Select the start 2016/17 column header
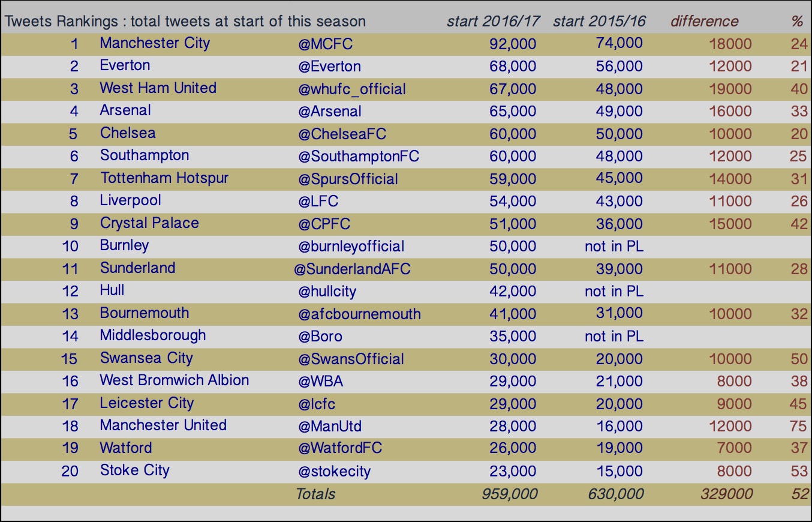 pyautogui.click(x=494, y=21)
